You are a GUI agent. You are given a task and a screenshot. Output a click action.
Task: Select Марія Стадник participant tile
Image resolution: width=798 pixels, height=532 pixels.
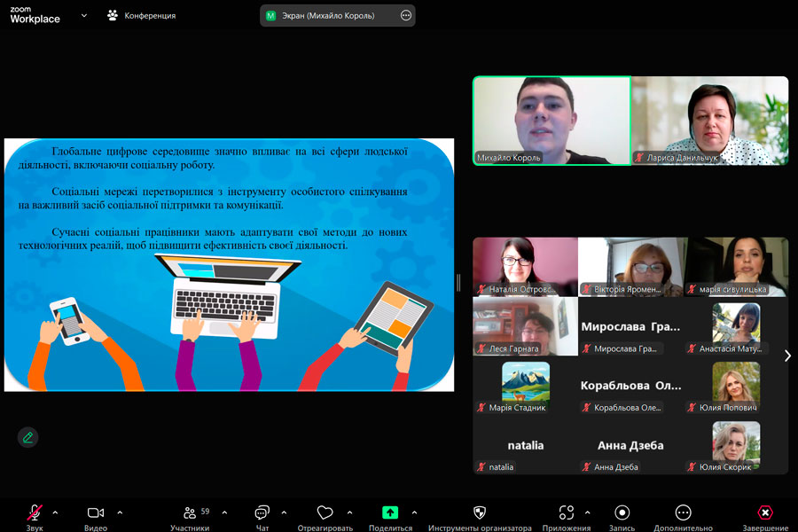(x=525, y=386)
